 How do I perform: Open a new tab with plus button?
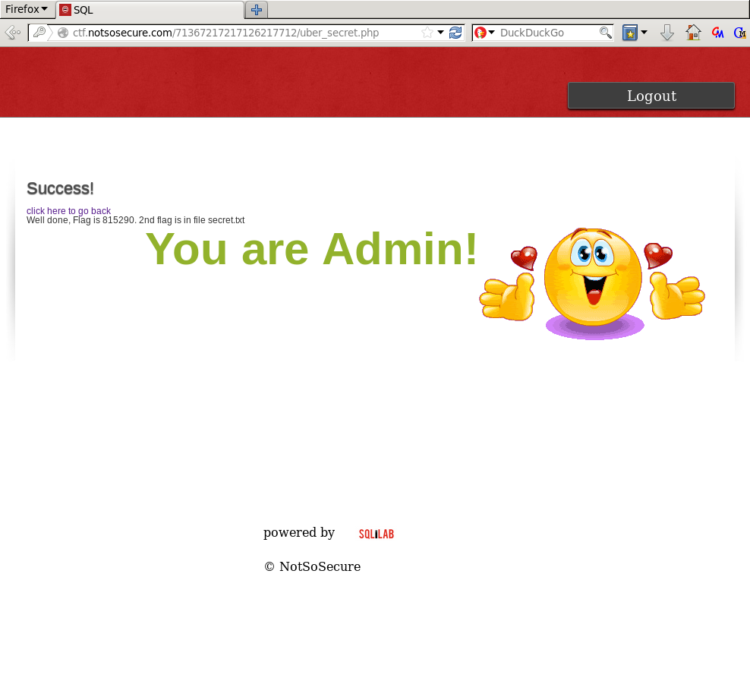(x=257, y=10)
